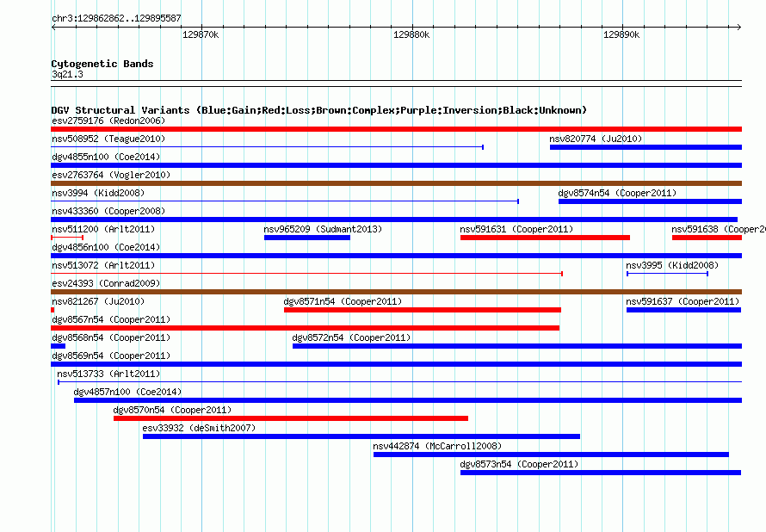This screenshot has width=766, height=532.
Task: Click nsv511200 (Arlt2011) label
Action: pyautogui.click(x=103, y=229)
